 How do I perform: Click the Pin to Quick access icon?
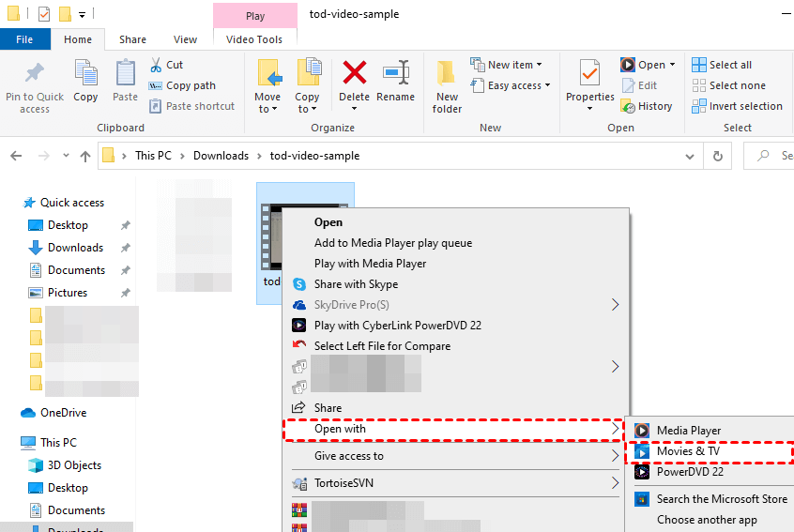click(x=35, y=73)
